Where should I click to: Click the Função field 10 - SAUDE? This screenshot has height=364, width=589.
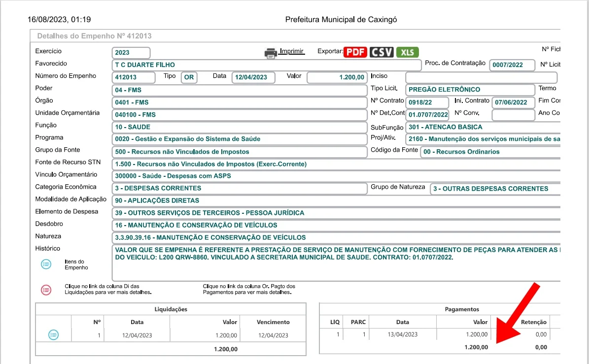tap(239, 127)
